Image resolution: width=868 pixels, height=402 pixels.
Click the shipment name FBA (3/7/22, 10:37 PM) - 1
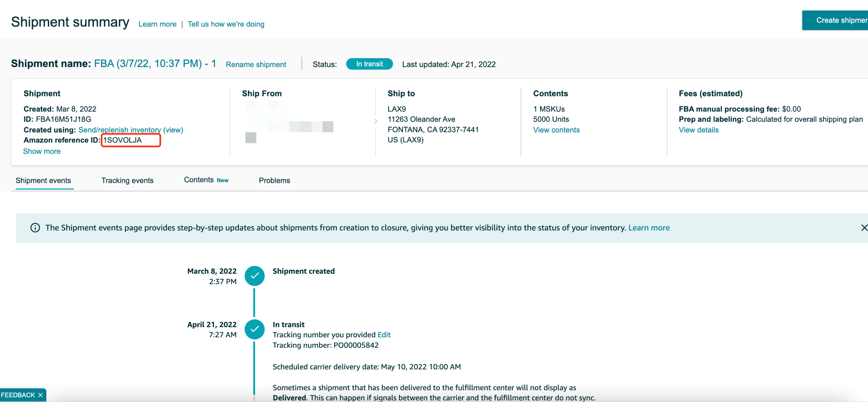coord(155,63)
